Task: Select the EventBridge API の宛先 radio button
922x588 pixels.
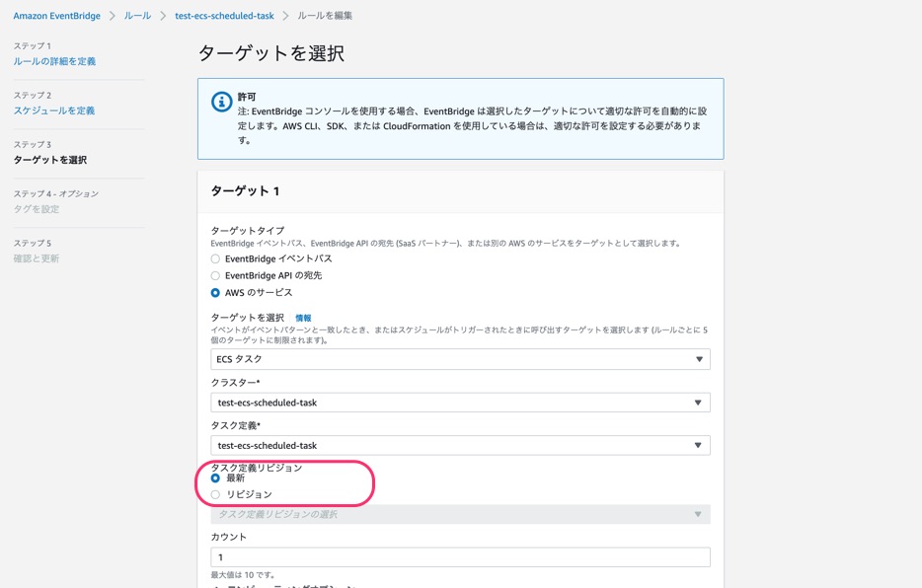Action: pyautogui.click(x=215, y=275)
